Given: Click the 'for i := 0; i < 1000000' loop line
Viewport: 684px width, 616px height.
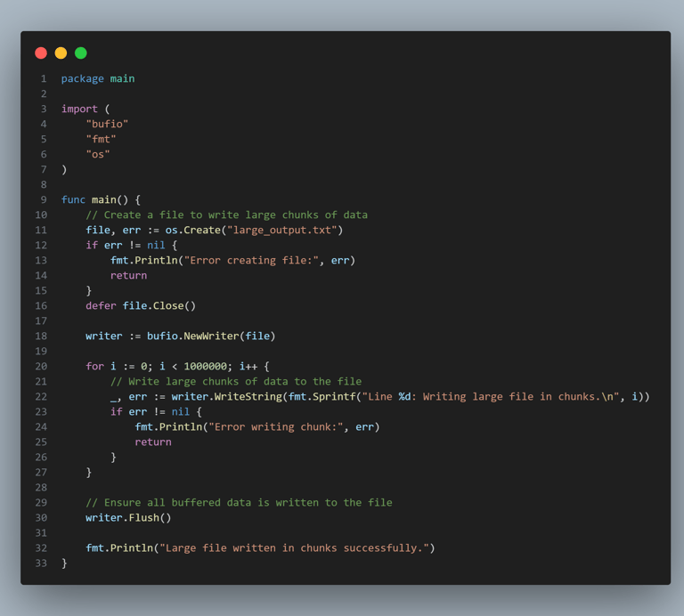Looking at the screenshot, I should click(177, 366).
